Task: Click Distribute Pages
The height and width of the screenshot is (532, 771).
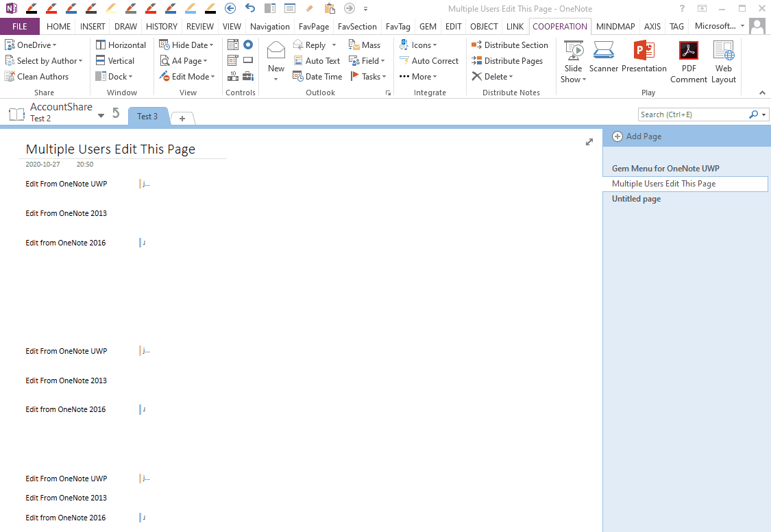Action: coord(506,61)
